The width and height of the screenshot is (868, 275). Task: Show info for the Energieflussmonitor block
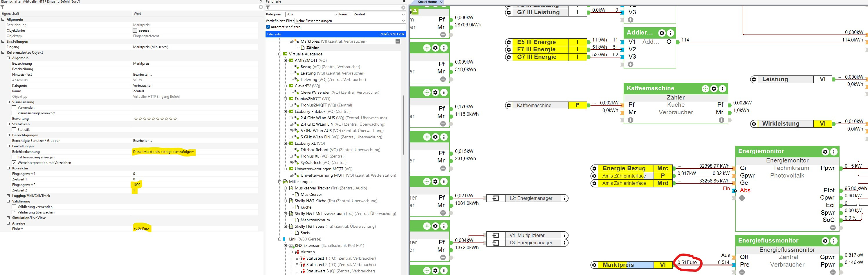click(x=834, y=241)
